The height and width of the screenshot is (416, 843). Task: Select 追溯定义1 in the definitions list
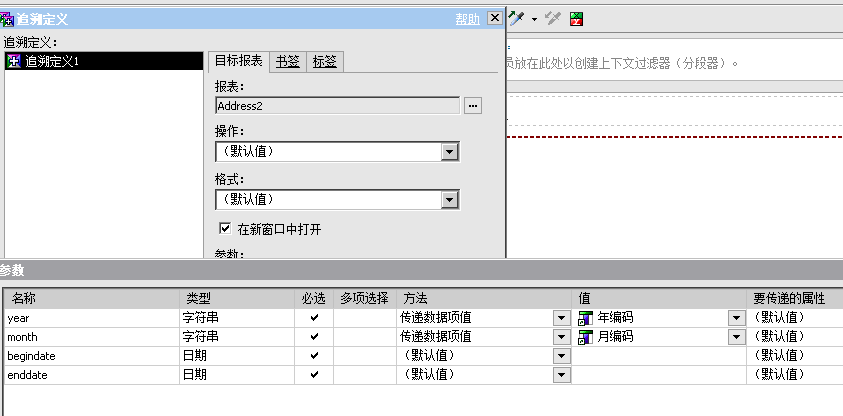click(104, 61)
